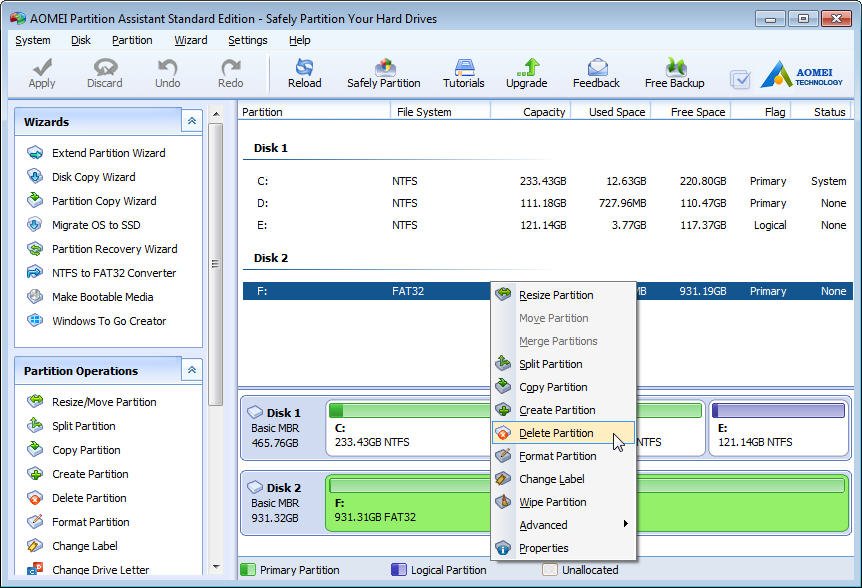Image resolution: width=862 pixels, height=588 pixels.
Task: Select Split Partition in context menu
Action: point(563,364)
